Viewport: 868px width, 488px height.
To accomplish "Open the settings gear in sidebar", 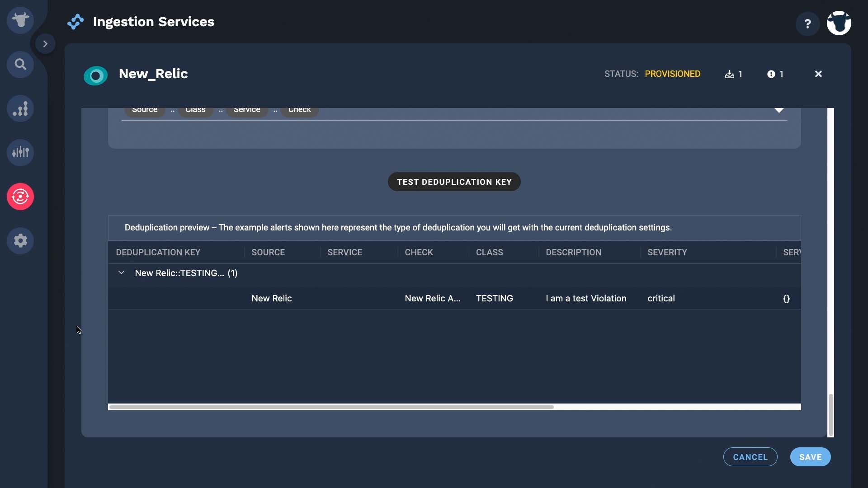I will tap(20, 240).
